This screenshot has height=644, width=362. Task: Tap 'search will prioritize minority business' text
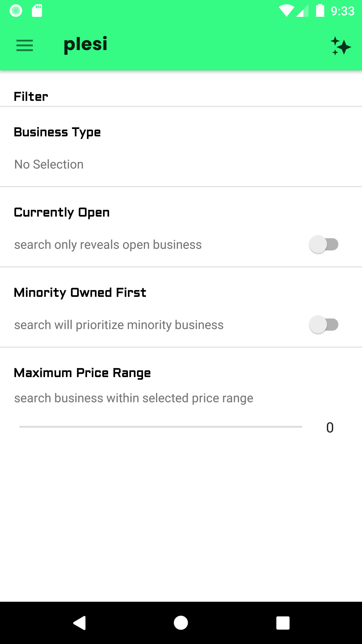pyautogui.click(x=119, y=325)
